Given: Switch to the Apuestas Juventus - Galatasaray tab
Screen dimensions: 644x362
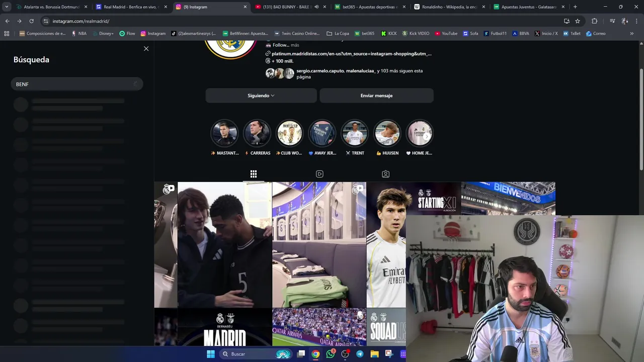Looking at the screenshot, I should [x=528, y=7].
